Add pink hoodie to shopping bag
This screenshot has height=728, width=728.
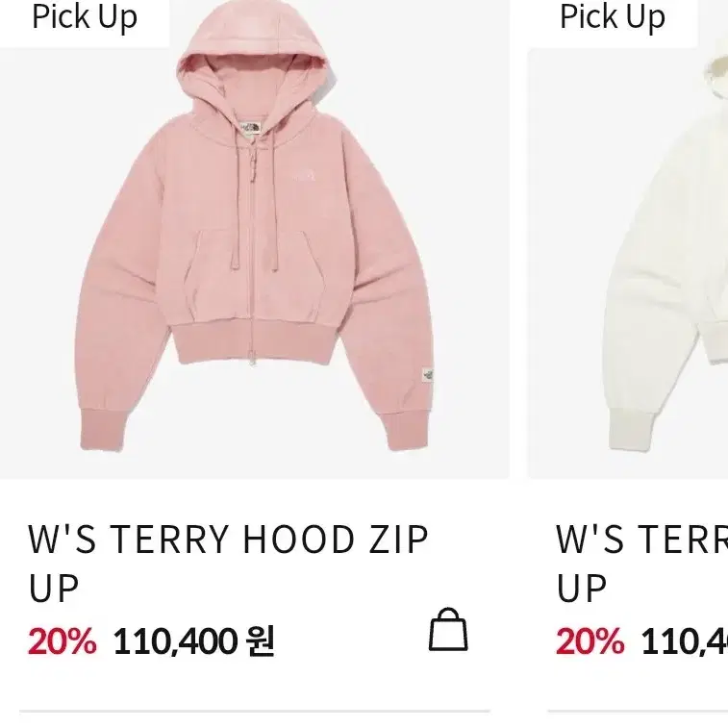click(x=448, y=629)
